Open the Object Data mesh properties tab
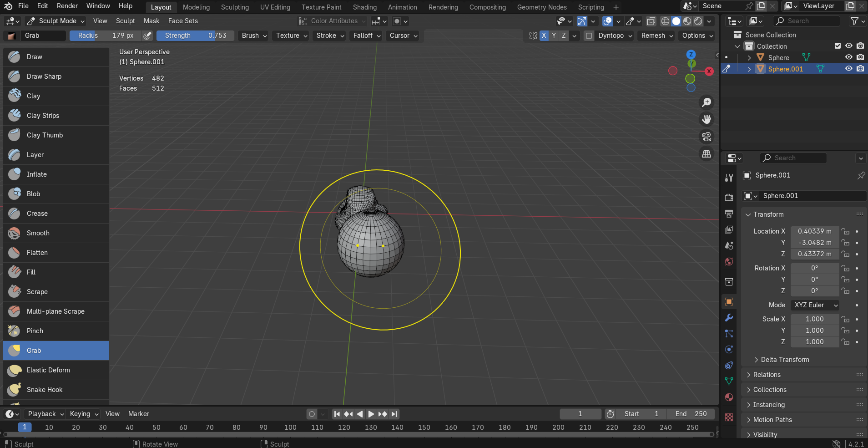The height and width of the screenshot is (448, 868). [x=729, y=381]
